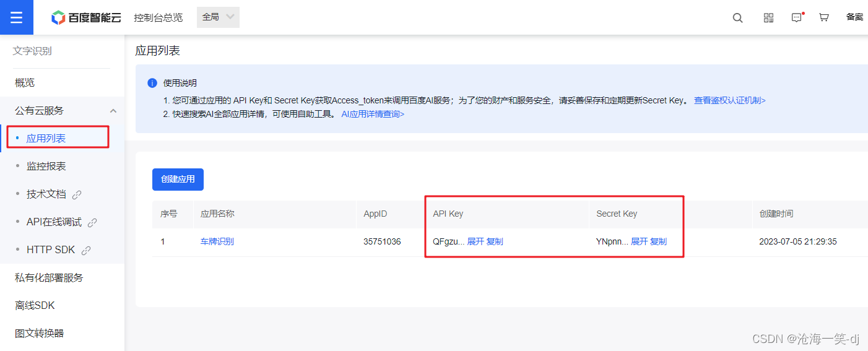Click the Secret Key column header

[x=617, y=214]
